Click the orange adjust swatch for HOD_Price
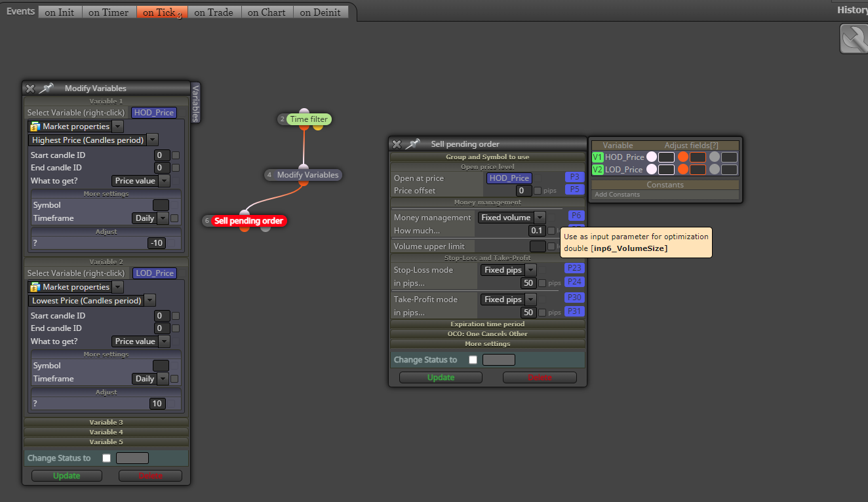This screenshot has height=502, width=868. (682, 157)
